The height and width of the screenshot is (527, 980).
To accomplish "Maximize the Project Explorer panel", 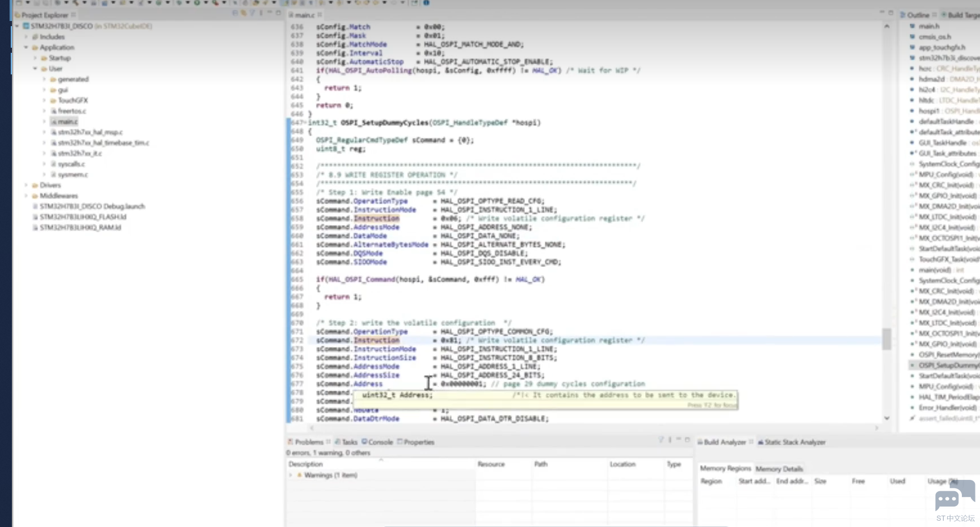I will pyautogui.click(x=278, y=13).
